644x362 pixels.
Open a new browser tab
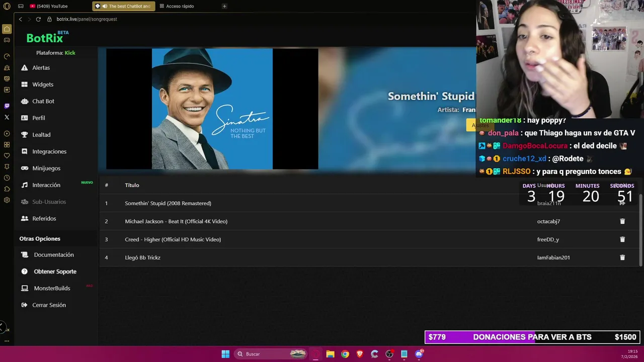click(x=224, y=6)
